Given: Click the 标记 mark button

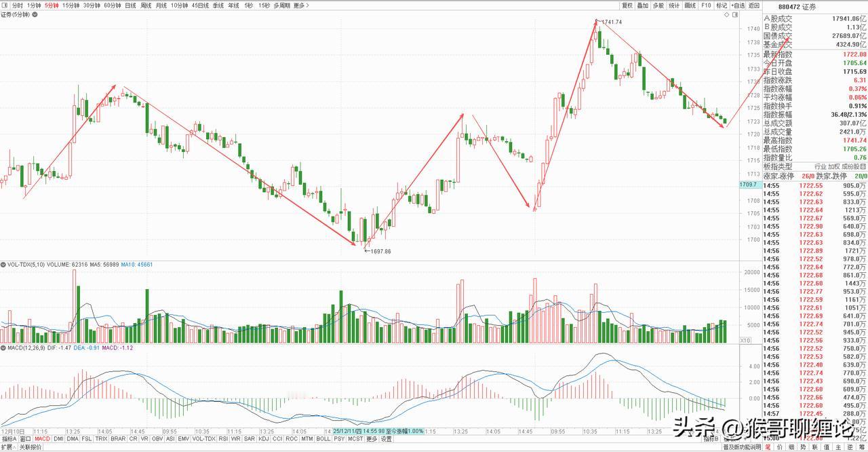Looking at the screenshot, I should pyautogui.click(x=722, y=5).
